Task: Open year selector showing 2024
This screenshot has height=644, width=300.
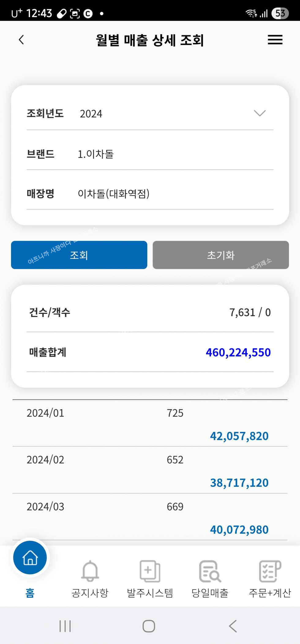Action: click(91, 114)
